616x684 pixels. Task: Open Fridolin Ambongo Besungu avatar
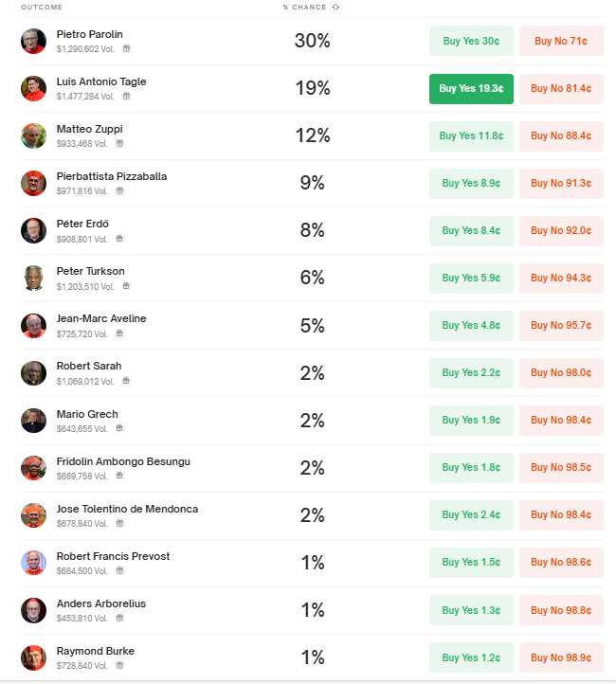pyautogui.click(x=33, y=468)
